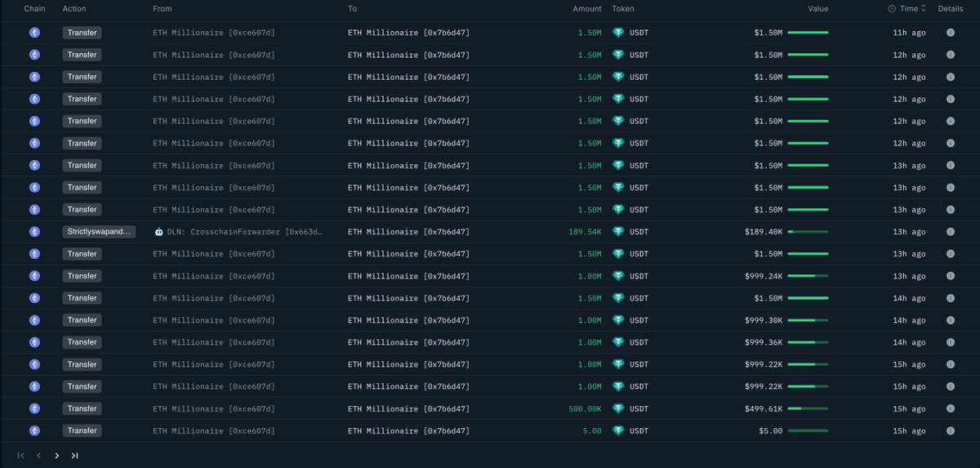This screenshot has height=468, width=980.
Task: Click the USDT token icon in the 189.54K row
Action: [x=618, y=232]
